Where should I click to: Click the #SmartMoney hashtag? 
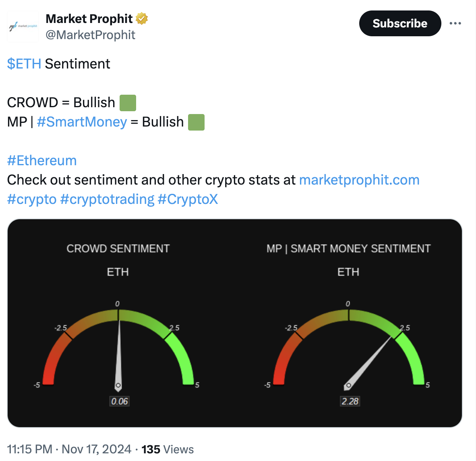(x=82, y=122)
